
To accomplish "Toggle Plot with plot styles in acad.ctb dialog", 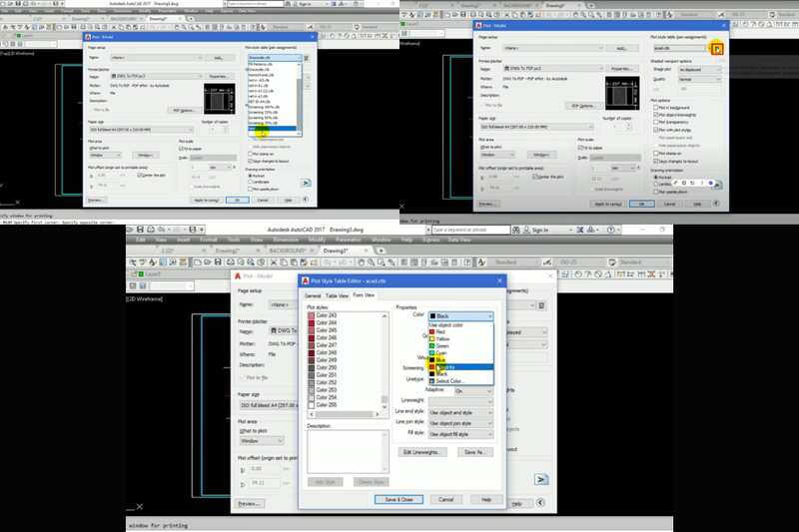I will coord(656,130).
